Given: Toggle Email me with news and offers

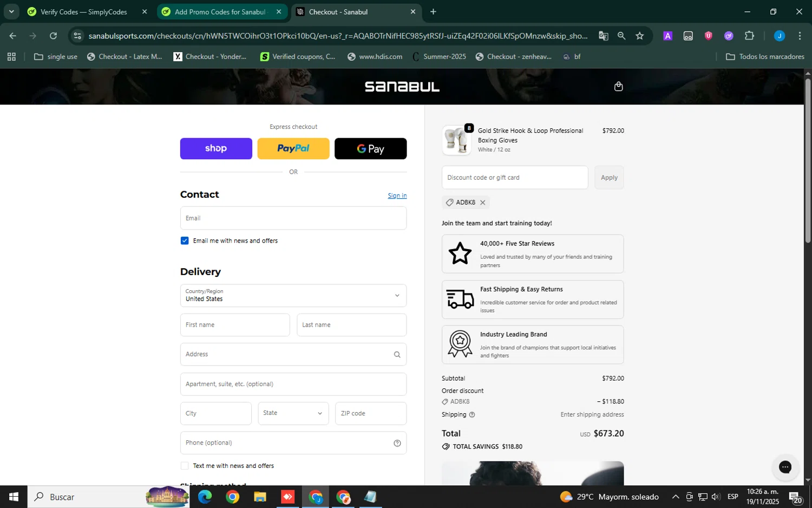Looking at the screenshot, I should (x=185, y=240).
